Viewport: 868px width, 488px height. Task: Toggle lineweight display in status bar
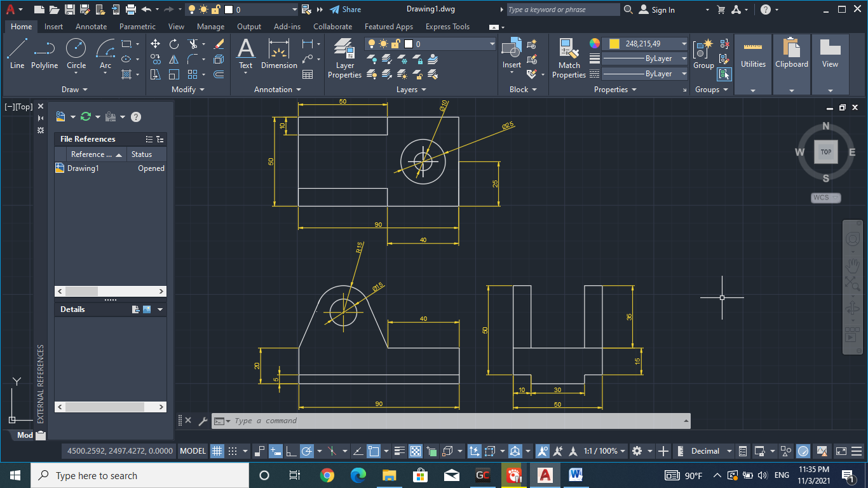[400, 451]
